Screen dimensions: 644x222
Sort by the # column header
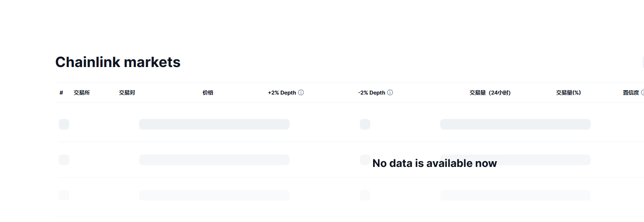[x=61, y=93]
